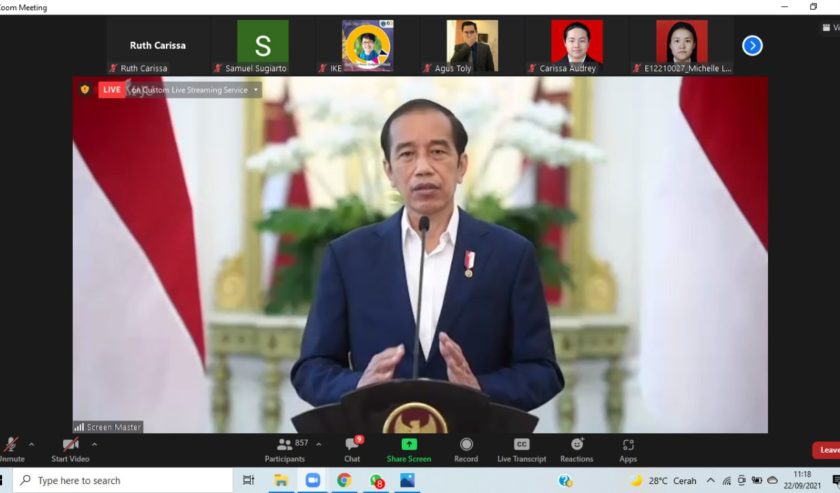840x493 pixels.
Task: Select IKE's participant thumbnail
Action: (x=368, y=46)
